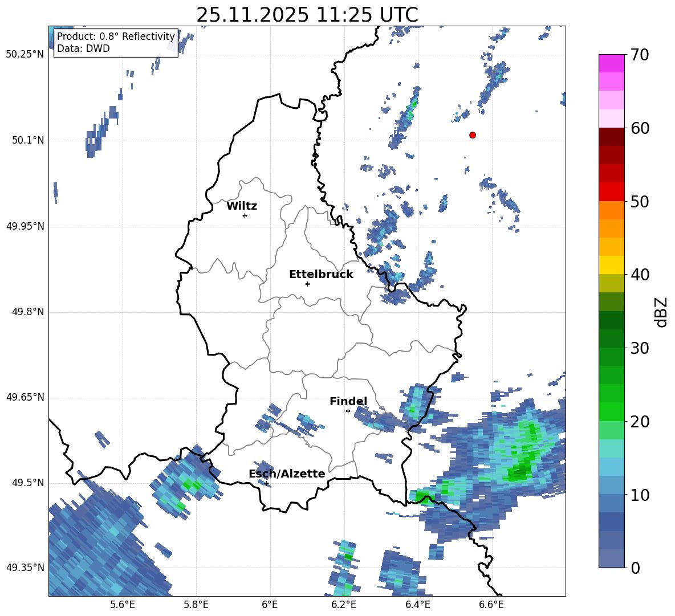
Task: Click the 6.4°E longitude label
Action: 417,605
